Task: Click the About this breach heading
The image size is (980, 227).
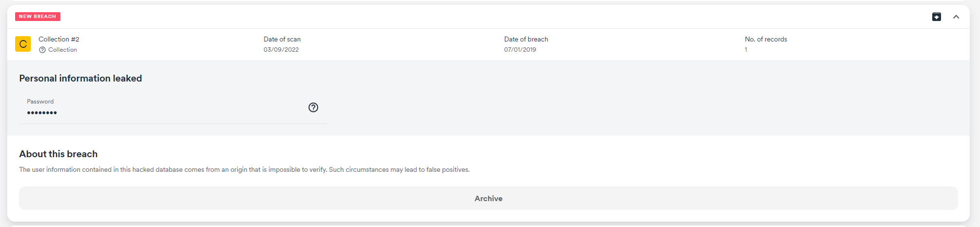Action: coord(58,154)
